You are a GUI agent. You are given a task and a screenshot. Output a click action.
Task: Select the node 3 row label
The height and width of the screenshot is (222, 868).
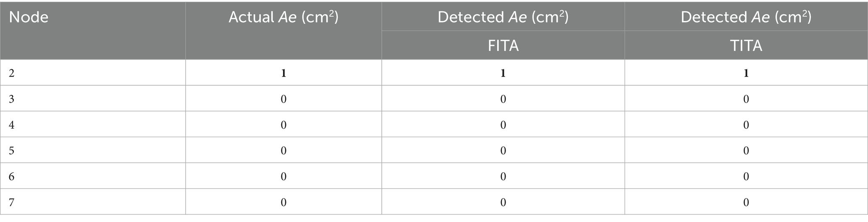[12, 99]
